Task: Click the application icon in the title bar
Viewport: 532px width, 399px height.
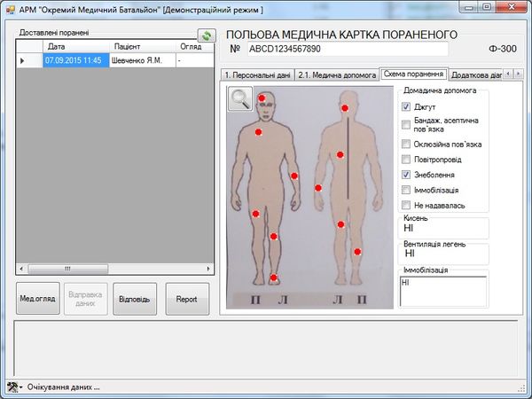Action: coord(11,8)
